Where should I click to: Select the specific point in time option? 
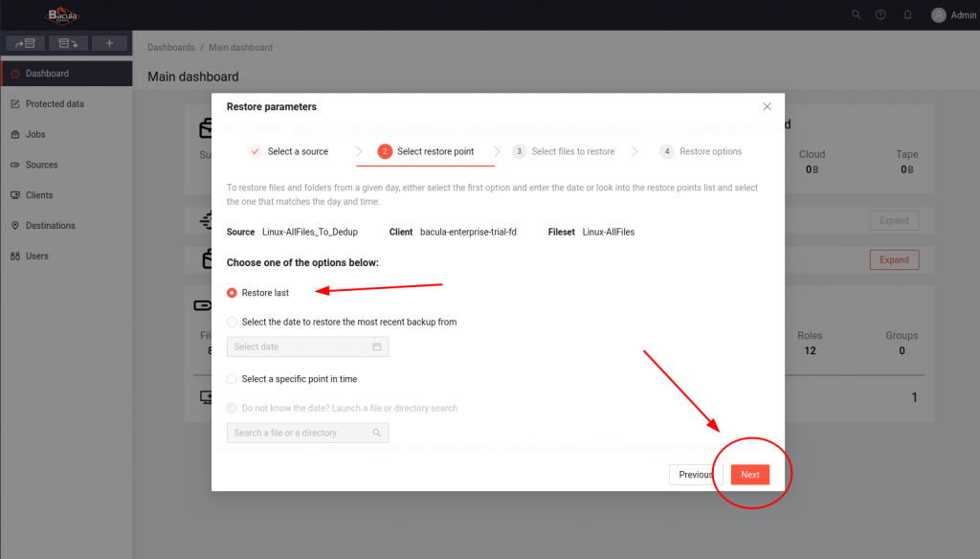pos(233,379)
